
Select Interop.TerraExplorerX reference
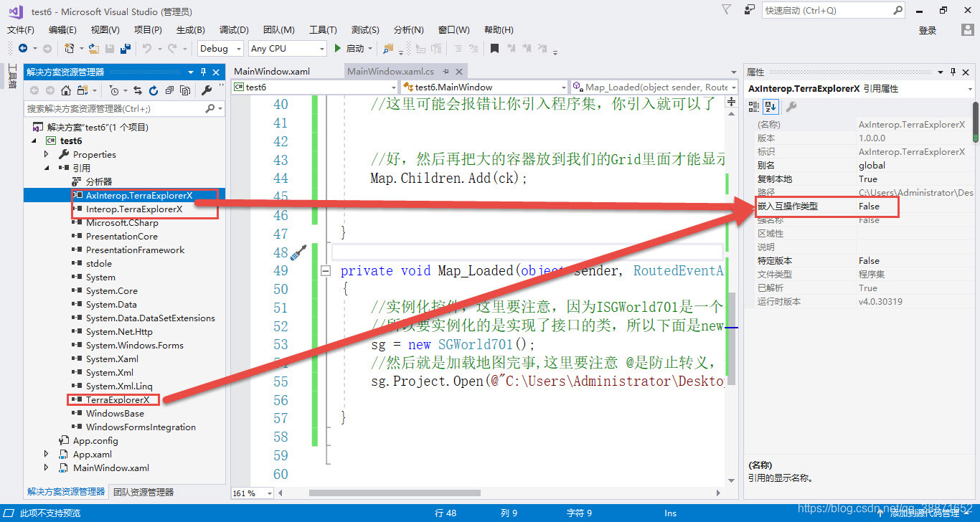click(x=134, y=209)
